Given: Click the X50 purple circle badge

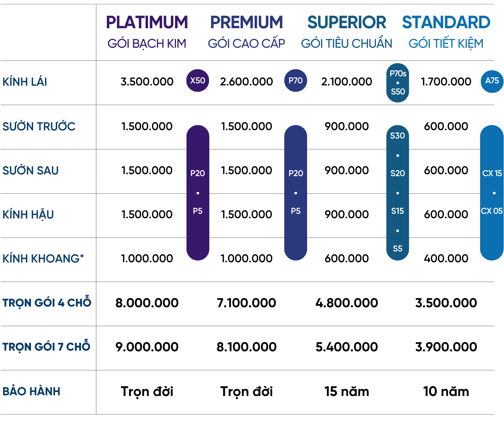Looking at the screenshot, I should [198, 81].
